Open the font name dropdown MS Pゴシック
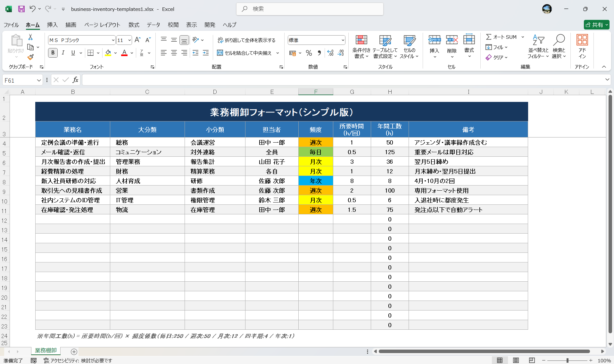Viewport: 614px width, 364px height. click(113, 40)
